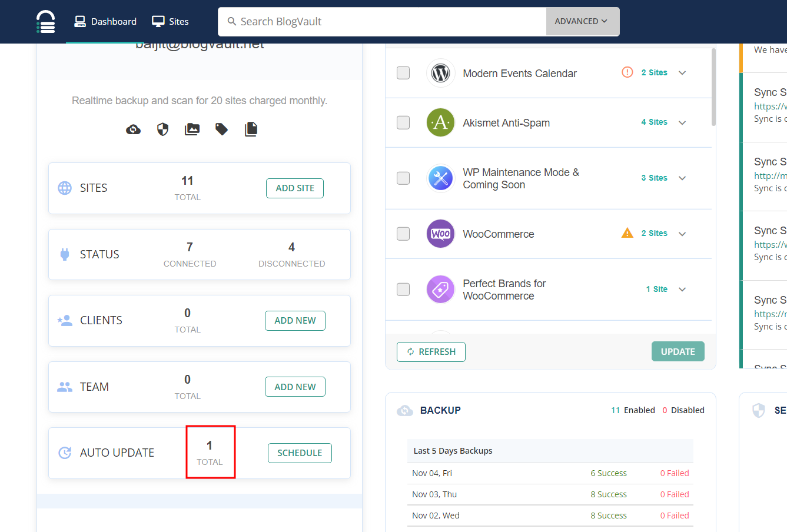Click the CLIENTS person-star icon
Image resolution: width=787 pixels, height=532 pixels.
(x=65, y=320)
